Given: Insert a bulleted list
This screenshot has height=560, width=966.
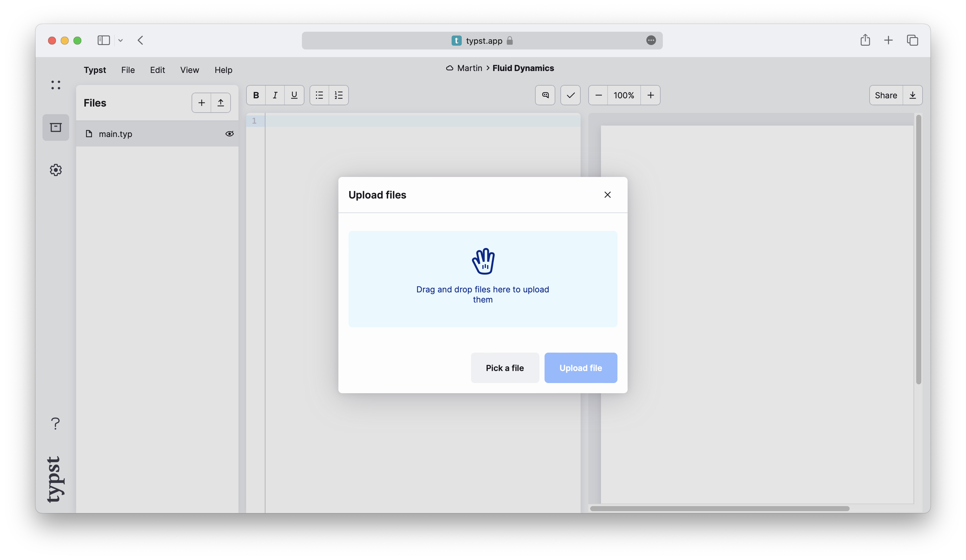Looking at the screenshot, I should pos(319,95).
